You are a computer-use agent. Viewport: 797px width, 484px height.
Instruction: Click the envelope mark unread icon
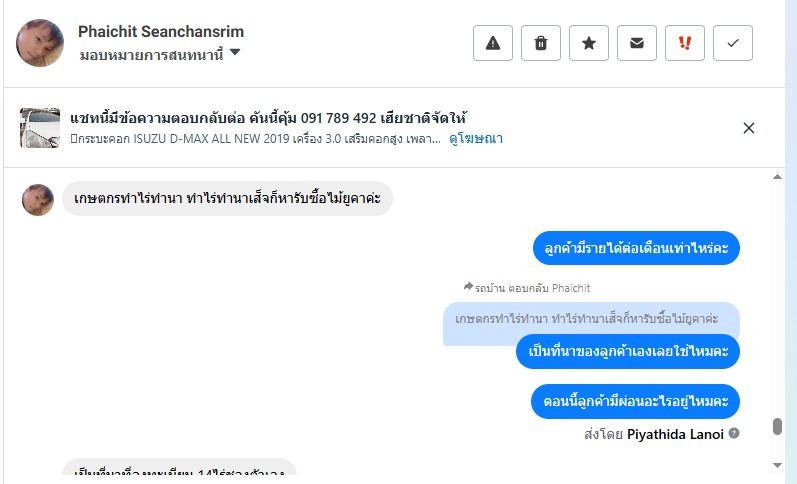coord(637,43)
